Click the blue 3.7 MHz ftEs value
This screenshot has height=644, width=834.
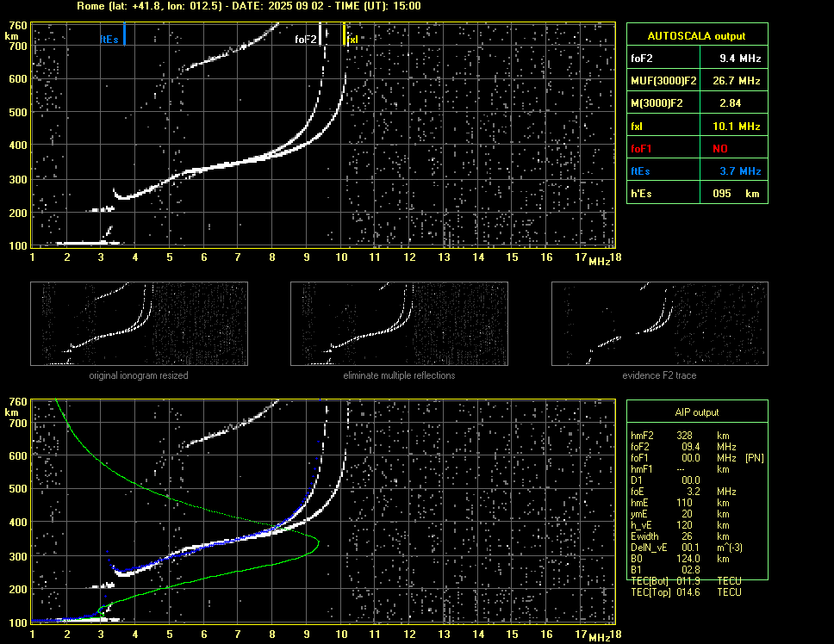pyautogui.click(x=740, y=171)
